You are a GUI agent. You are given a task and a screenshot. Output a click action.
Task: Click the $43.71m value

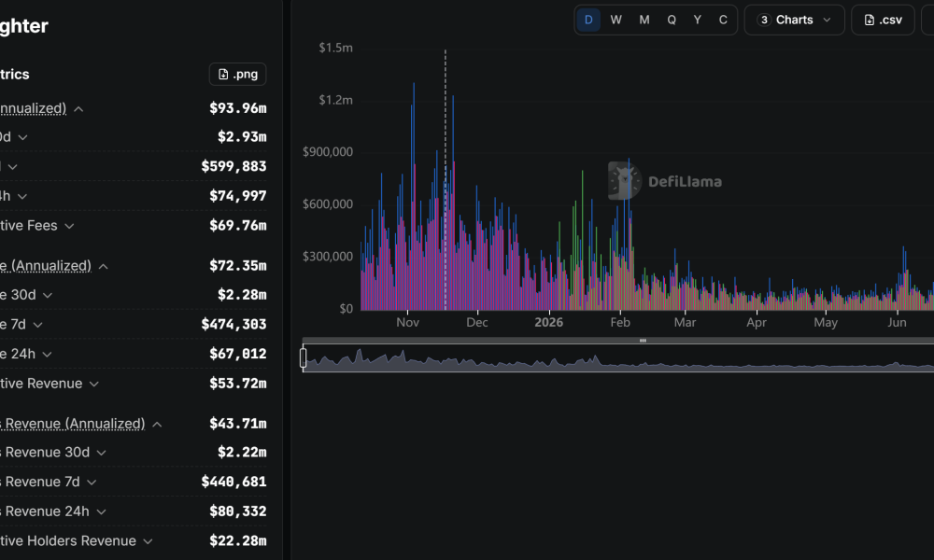[237, 423]
